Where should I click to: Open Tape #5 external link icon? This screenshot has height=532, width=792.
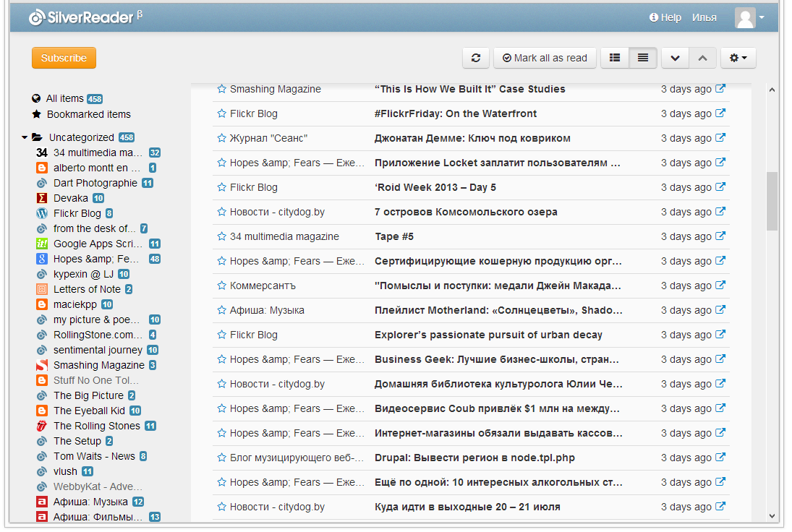pos(720,236)
